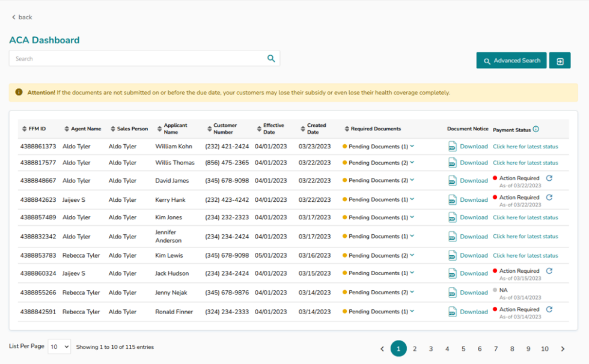This screenshot has height=364, width=589.
Task: Open Advanced Search
Action: 511,61
